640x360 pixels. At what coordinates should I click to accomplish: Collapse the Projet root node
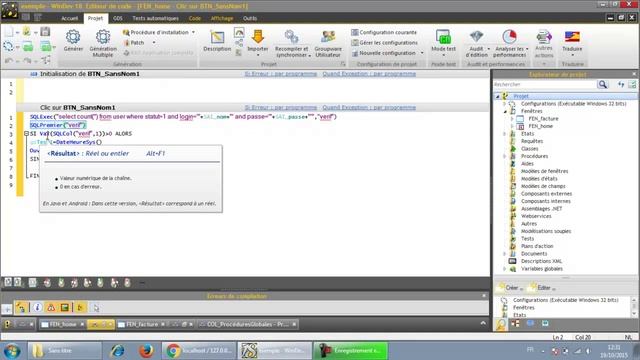point(498,96)
